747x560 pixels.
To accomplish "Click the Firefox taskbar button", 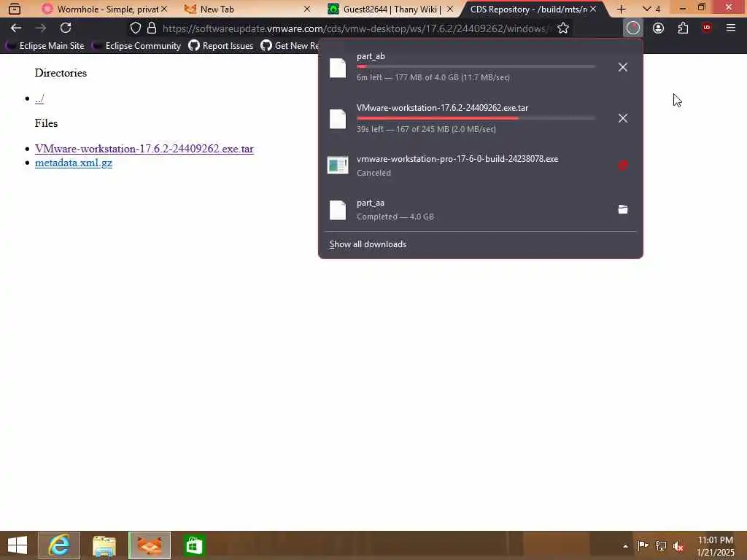I will pyautogui.click(x=149, y=545).
